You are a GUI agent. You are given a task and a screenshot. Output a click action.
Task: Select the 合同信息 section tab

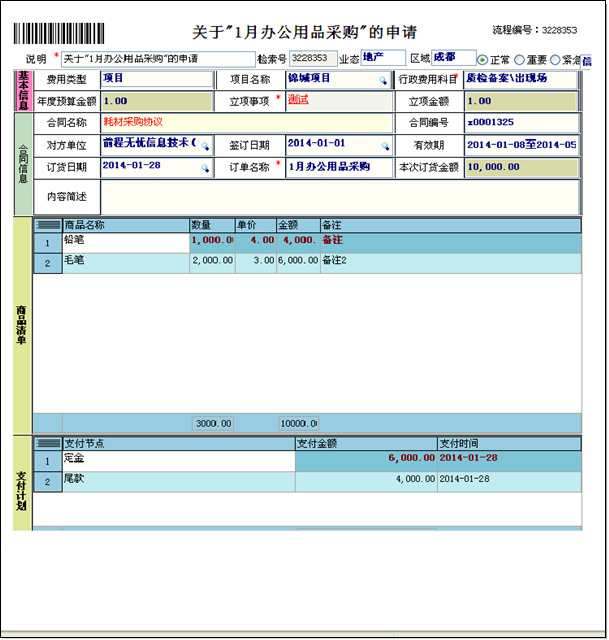tap(23, 164)
